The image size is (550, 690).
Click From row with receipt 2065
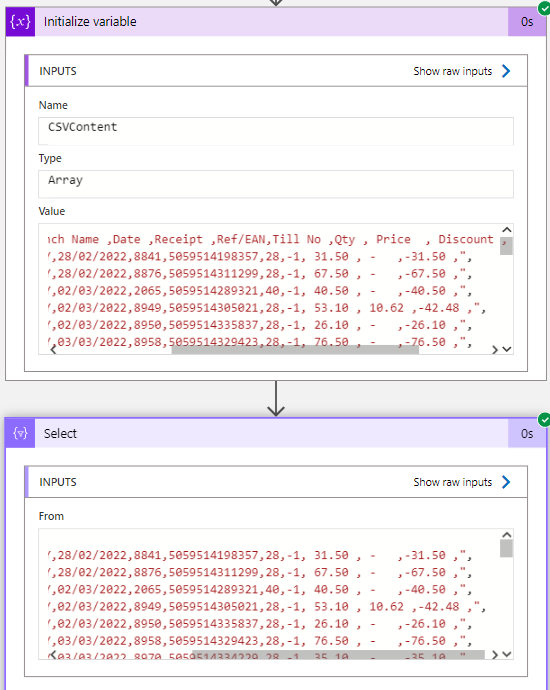260,590
